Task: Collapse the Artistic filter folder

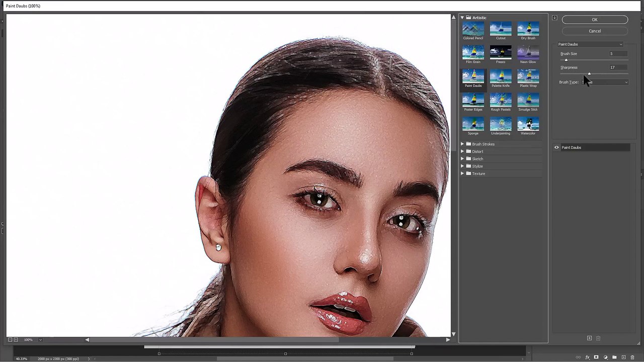Action: coord(462,18)
